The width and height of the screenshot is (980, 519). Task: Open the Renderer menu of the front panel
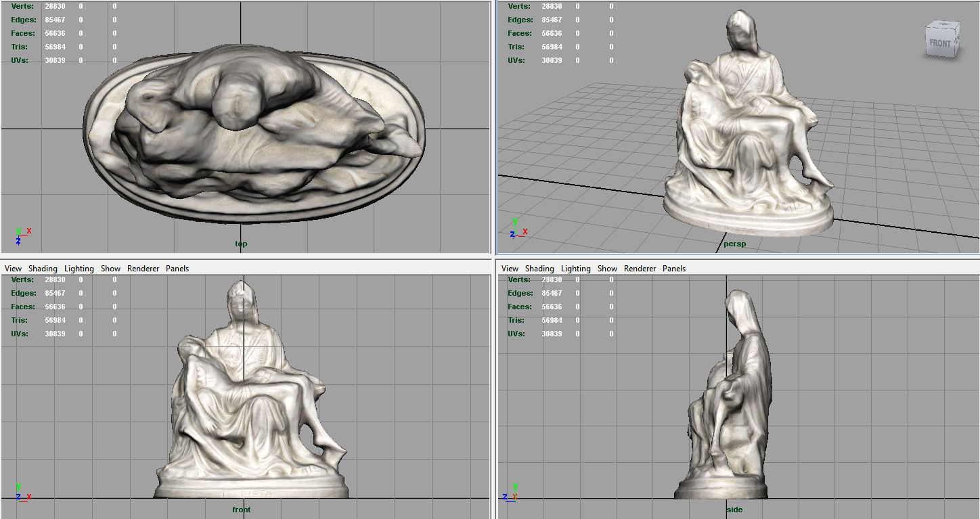(143, 269)
